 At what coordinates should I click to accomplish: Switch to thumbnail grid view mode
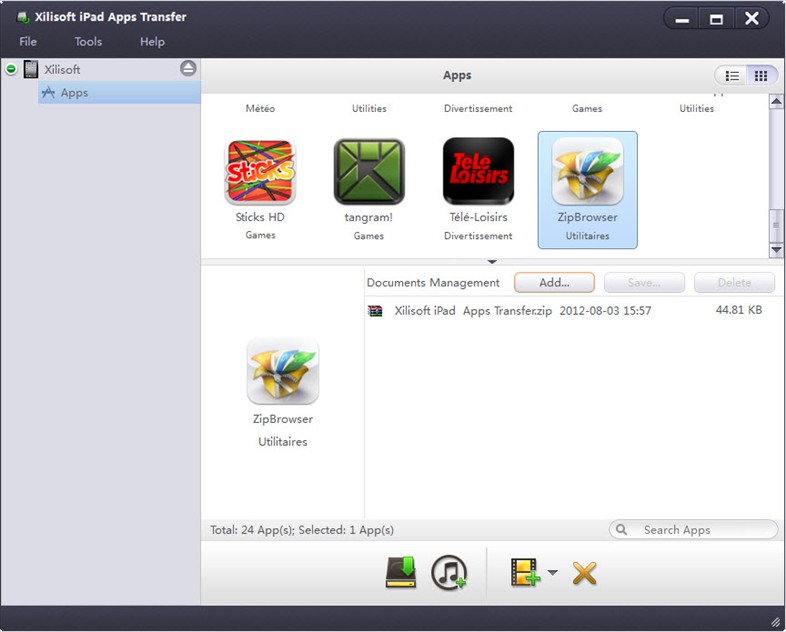click(761, 76)
